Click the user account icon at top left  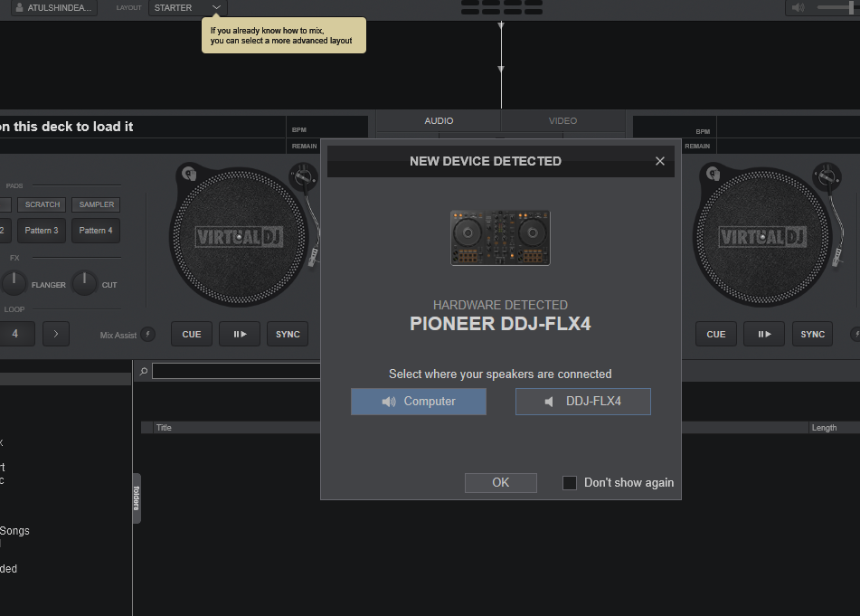pos(19,8)
